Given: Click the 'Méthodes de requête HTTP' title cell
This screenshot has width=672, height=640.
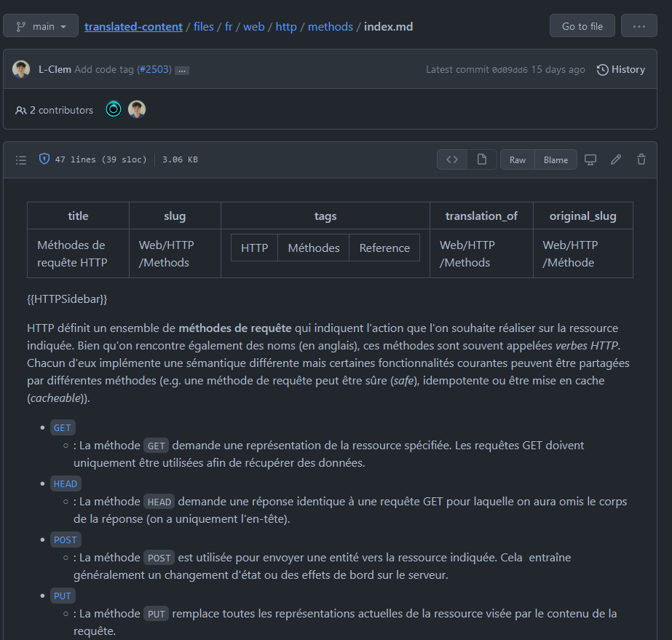Looking at the screenshot, I should 79,253.
